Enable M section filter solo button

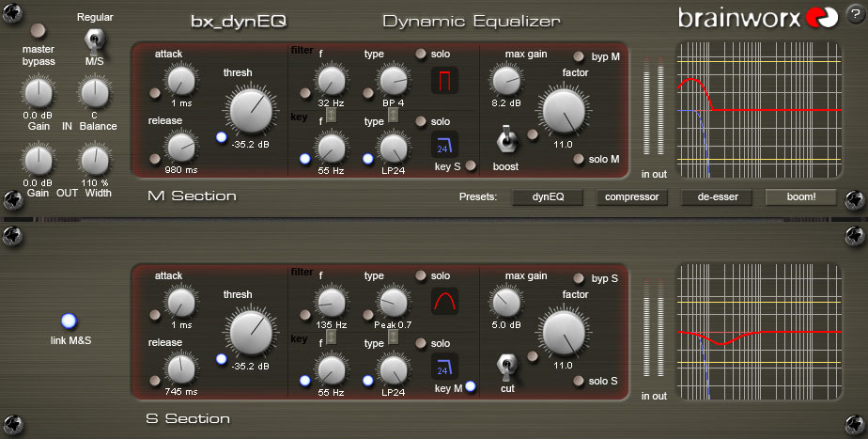[x=421, y=54]
